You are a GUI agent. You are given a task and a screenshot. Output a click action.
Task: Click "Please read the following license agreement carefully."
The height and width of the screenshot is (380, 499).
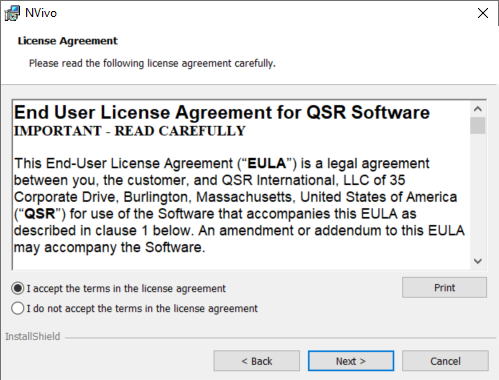[x=152, y=63]
